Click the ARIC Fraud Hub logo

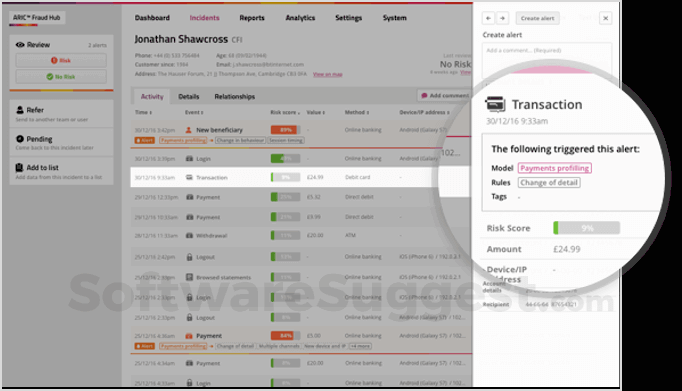pos(37,18)
